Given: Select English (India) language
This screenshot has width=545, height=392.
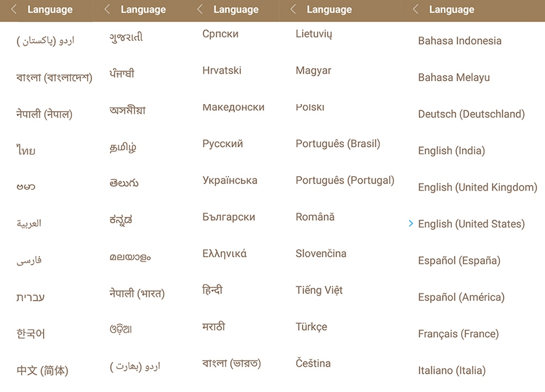Looking at the screenshot, I should click(x=451, y=151).
